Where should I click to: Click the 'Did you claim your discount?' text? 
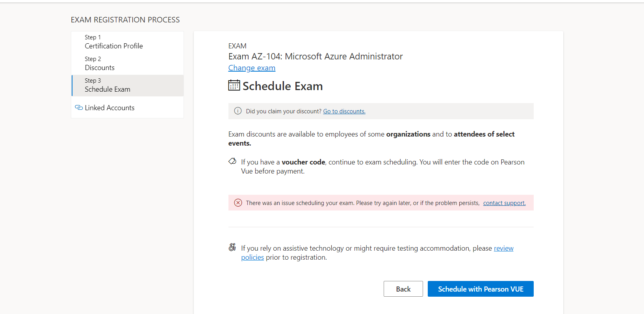(284, 111)
